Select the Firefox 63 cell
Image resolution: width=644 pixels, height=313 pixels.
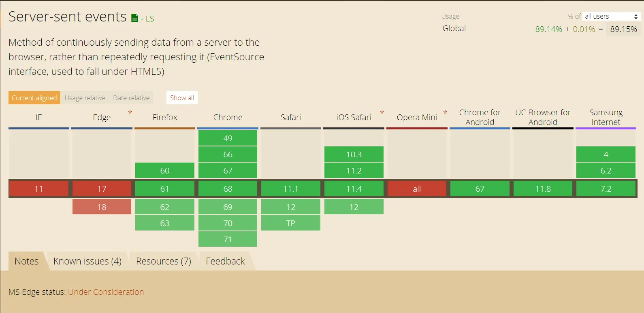pyautogui.click(x=165, y=223)
